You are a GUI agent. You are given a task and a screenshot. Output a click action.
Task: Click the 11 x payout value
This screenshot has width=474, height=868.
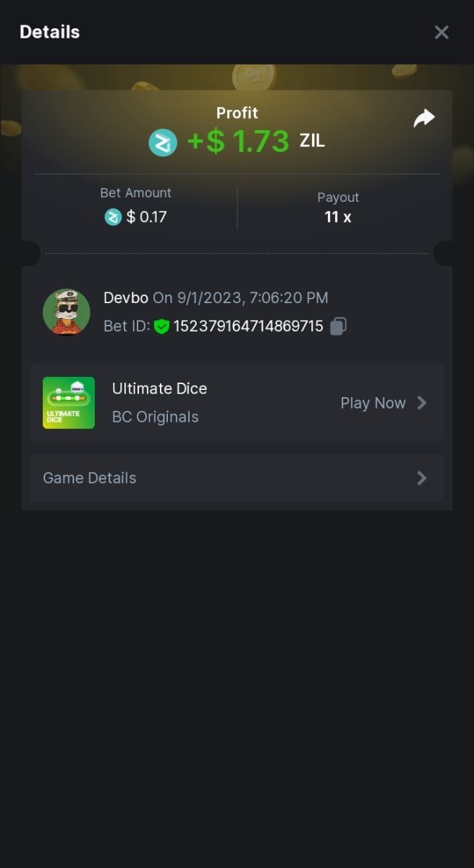[338, 217]
